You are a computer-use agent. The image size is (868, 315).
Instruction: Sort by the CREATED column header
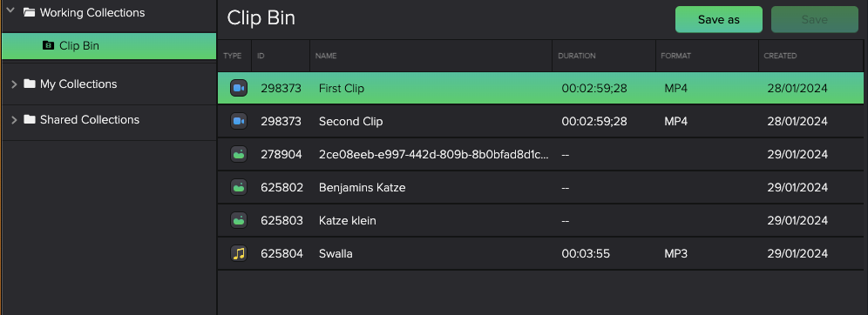[780, 56]
